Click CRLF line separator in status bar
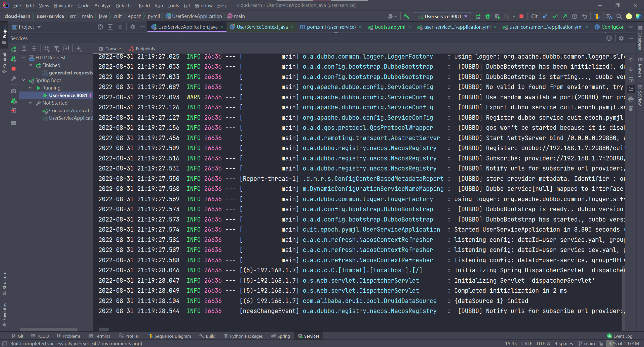 click(526, 343)
